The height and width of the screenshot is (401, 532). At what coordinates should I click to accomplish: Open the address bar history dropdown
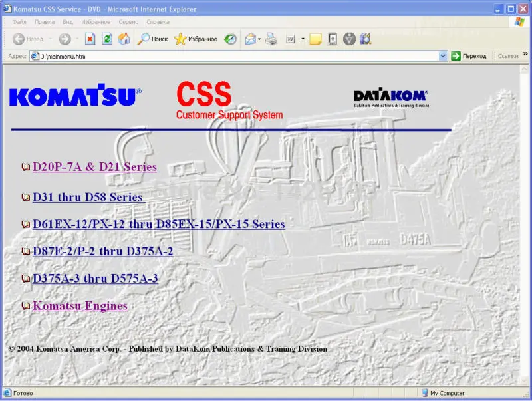coord(442,56)
